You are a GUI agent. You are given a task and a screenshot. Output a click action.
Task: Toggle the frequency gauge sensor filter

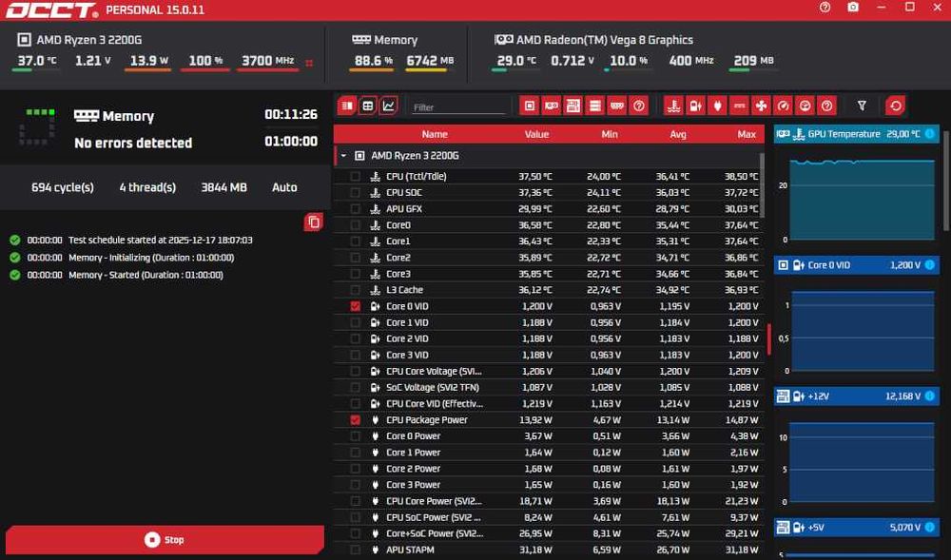click(x=783, y=106)
